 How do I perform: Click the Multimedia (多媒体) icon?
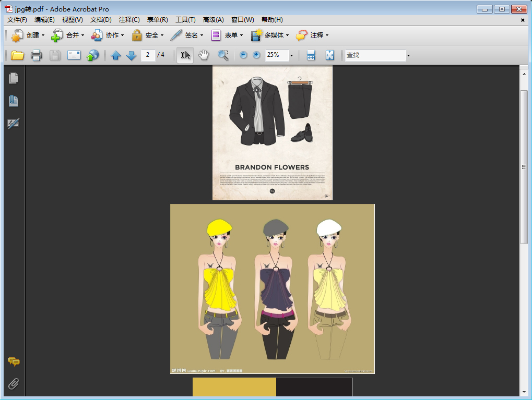click(x=256, y=35)
